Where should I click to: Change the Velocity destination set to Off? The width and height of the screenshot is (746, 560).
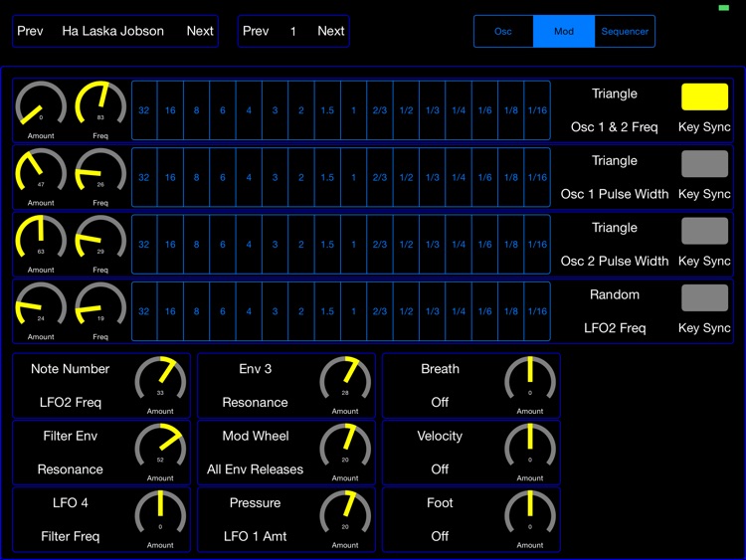tap(440, 468)
